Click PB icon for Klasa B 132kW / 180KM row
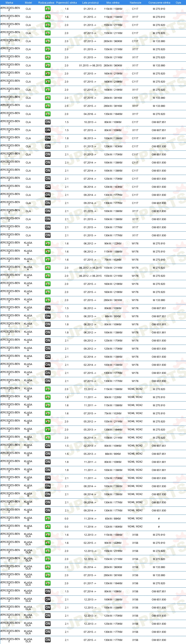 pos(48,527)
